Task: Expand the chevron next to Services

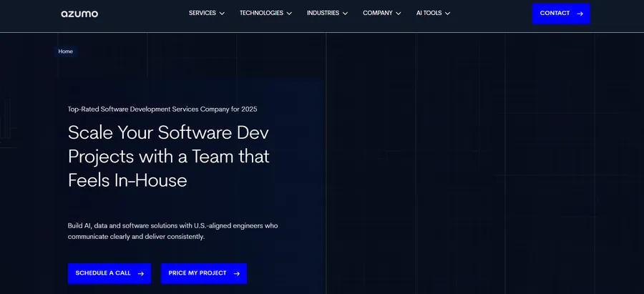Action: coord(222,14)
